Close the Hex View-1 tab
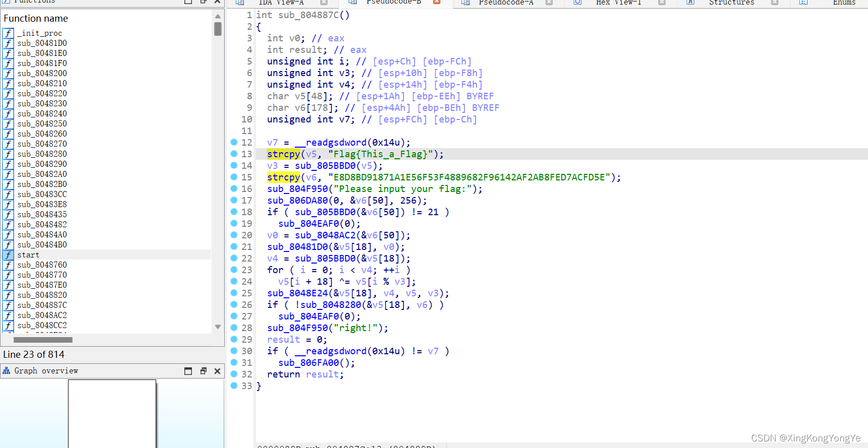 [662, 2]
